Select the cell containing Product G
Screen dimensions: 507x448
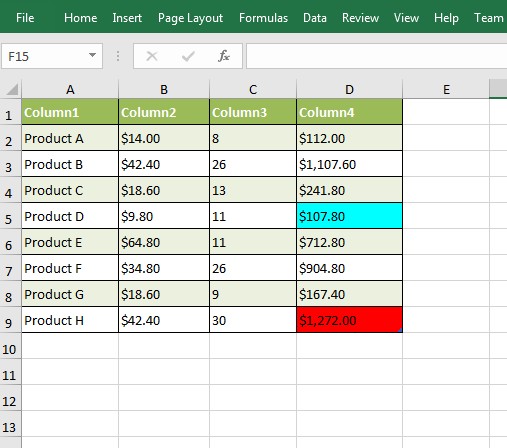tap(70, 294)
